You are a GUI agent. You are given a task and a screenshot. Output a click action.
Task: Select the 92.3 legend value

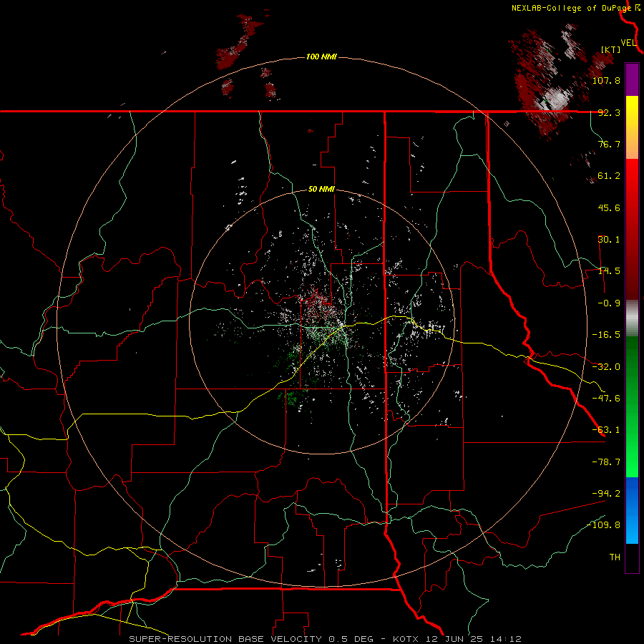609,112
